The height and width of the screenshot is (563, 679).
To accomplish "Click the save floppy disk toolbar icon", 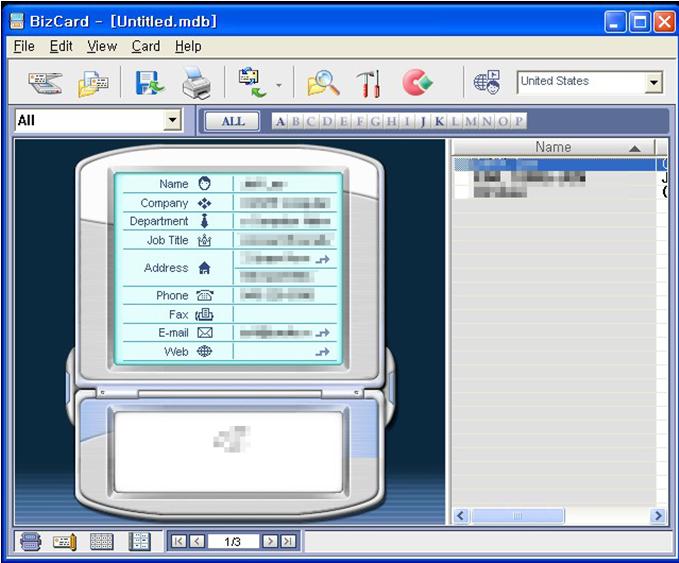I will pyautogui.click(x=150, y=83).
